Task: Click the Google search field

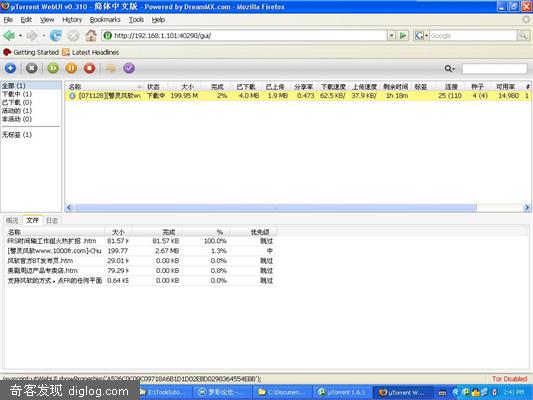Action: [474, 35]
